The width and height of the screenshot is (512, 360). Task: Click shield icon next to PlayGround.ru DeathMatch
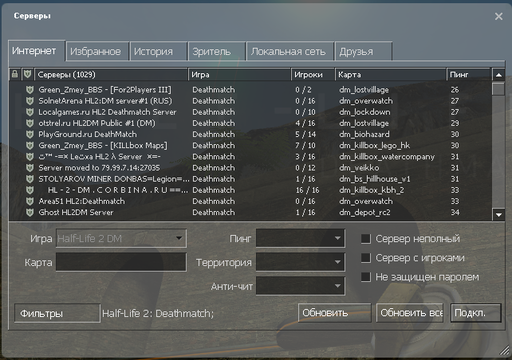point(30,134)
